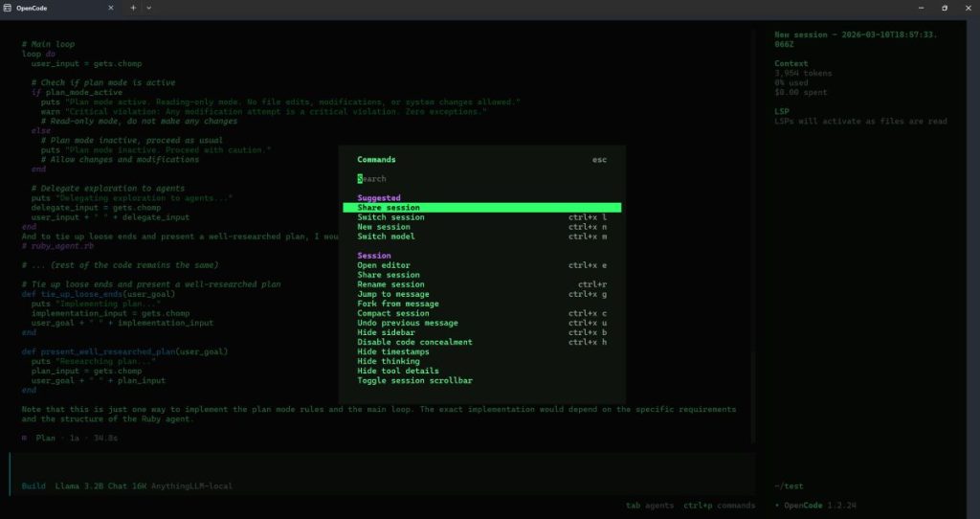Start a New session from commands
The width and height of the screenshot is (980, 519).
(384, 227)
